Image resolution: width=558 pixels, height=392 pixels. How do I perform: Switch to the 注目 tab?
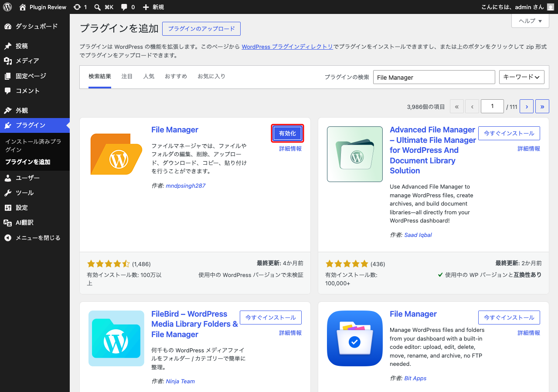[127, 77]
